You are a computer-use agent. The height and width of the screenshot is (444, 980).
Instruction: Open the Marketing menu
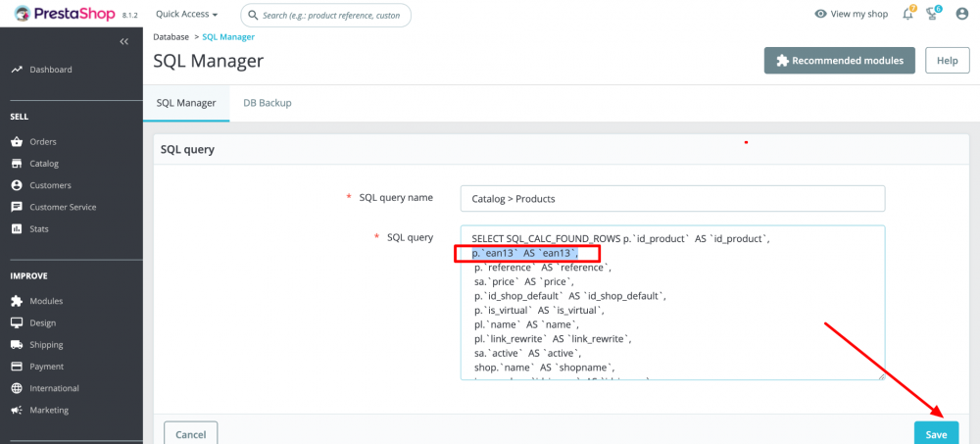pyautogui.click(x=49, y=411)
